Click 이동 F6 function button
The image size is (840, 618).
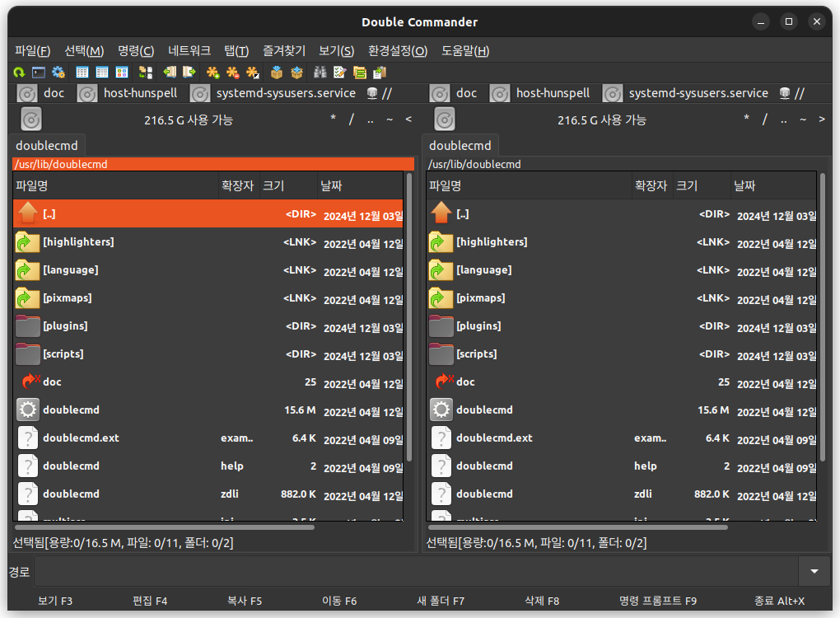point(339,601)
